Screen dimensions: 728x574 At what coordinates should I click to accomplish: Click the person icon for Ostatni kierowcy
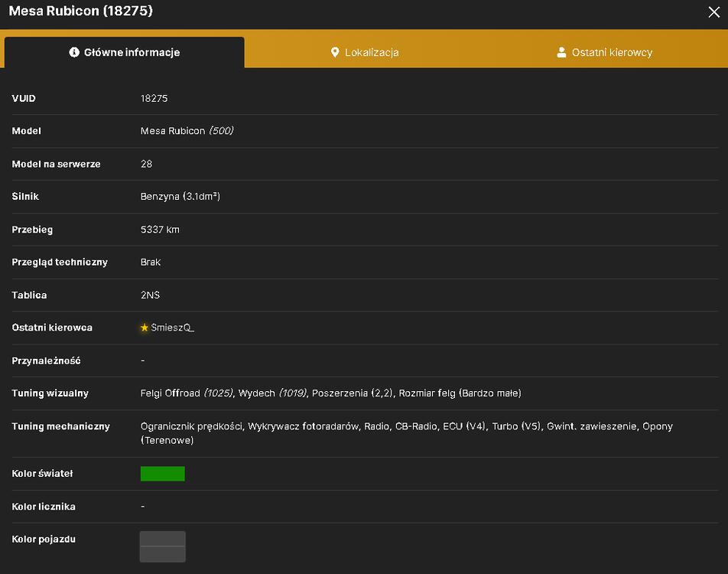(561, 52)
